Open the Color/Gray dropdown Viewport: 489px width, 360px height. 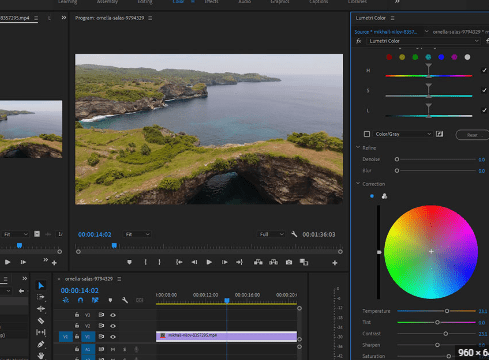403,134
